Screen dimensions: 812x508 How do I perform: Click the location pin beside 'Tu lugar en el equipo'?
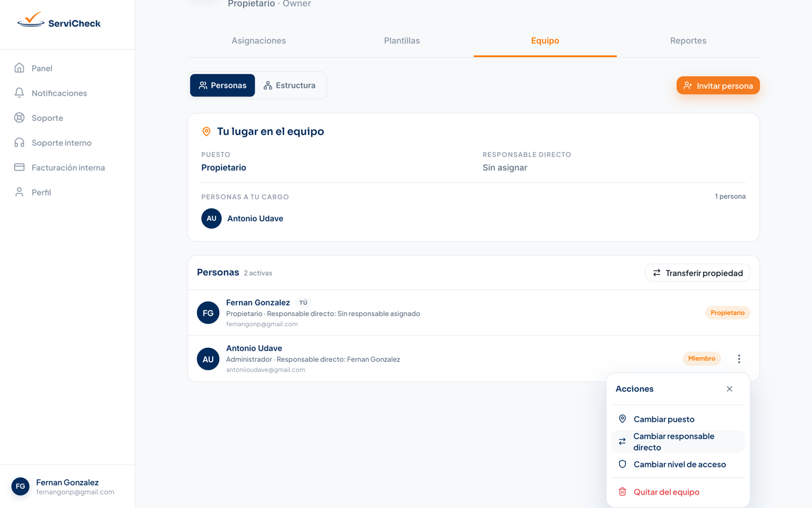206,132
